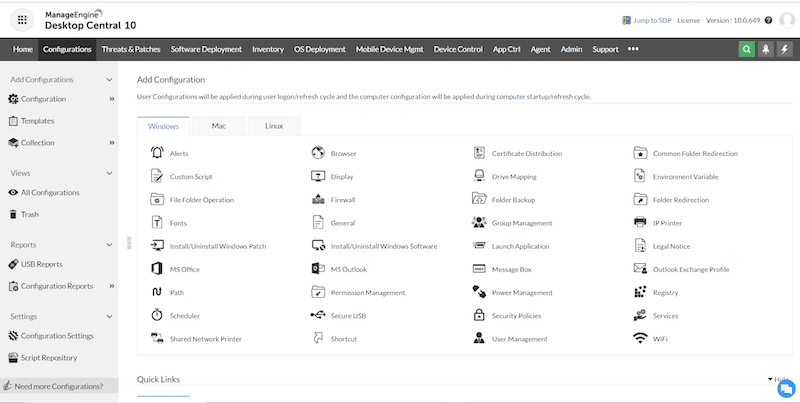Switch to the Mac tab
This screenshot has width=800, height=403.
[x=218, y=126]
